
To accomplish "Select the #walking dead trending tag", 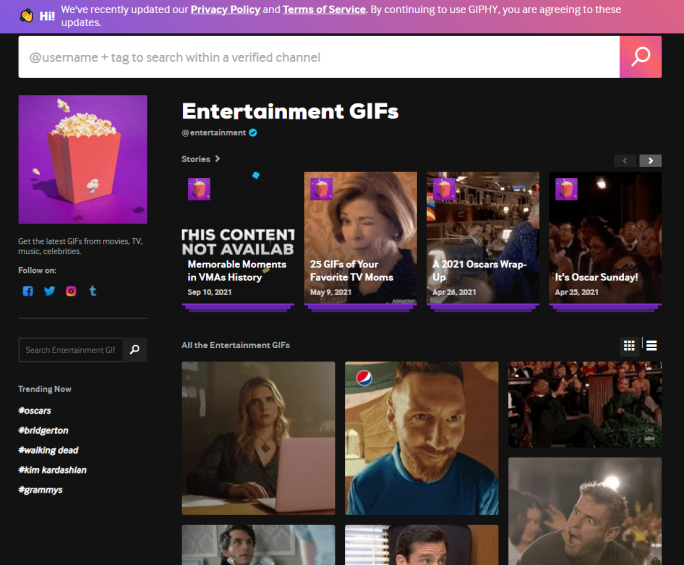I will pyautogui.click(x=48, y=450).
